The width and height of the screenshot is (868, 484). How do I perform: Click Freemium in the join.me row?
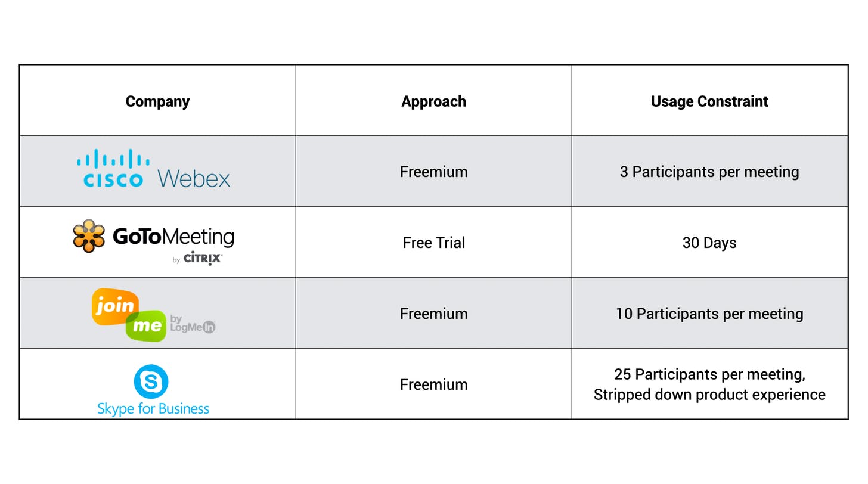pyautogui.click(x=433, y=314)
